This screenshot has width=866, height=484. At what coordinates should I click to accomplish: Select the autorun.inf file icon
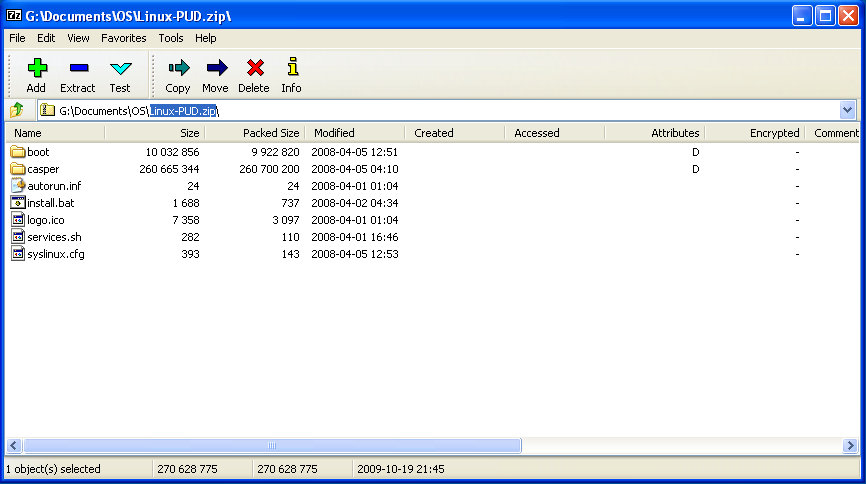tap(18, 186)
